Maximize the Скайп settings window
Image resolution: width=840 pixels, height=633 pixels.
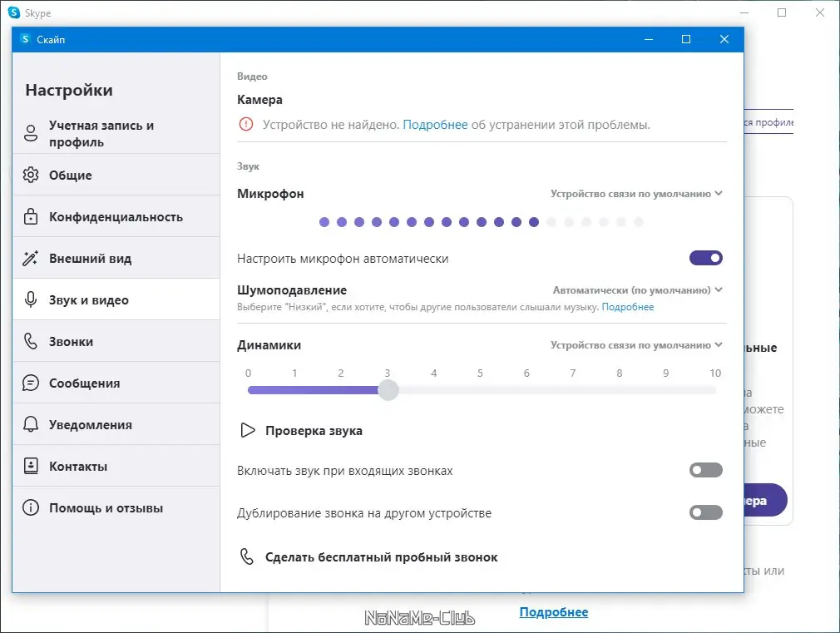coord(685,39)
